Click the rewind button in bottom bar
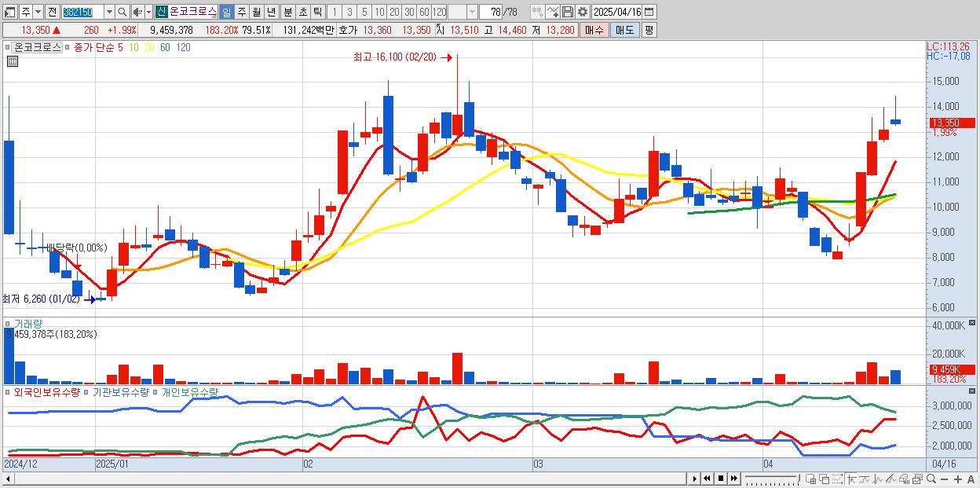 tap(707, 479)
